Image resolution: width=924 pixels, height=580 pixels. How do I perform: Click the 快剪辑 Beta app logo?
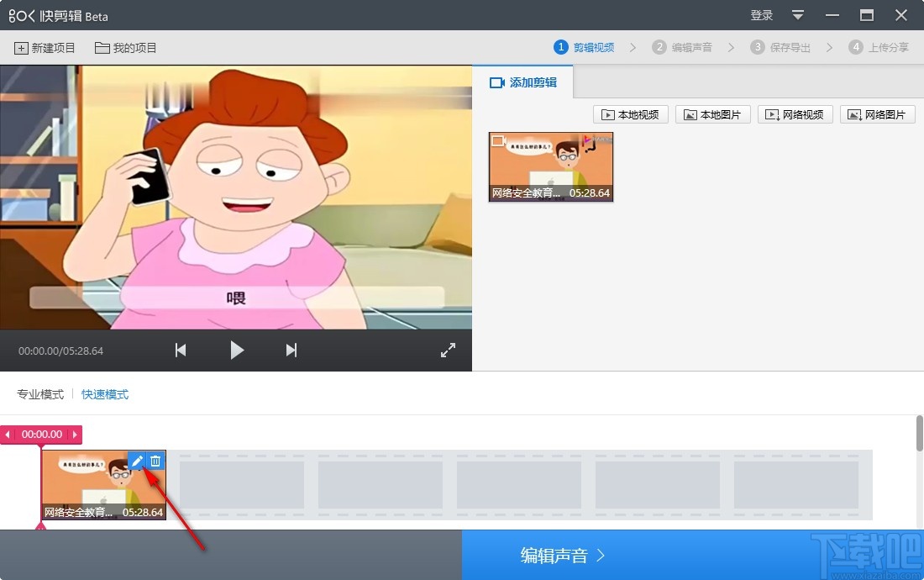point(58,16)
